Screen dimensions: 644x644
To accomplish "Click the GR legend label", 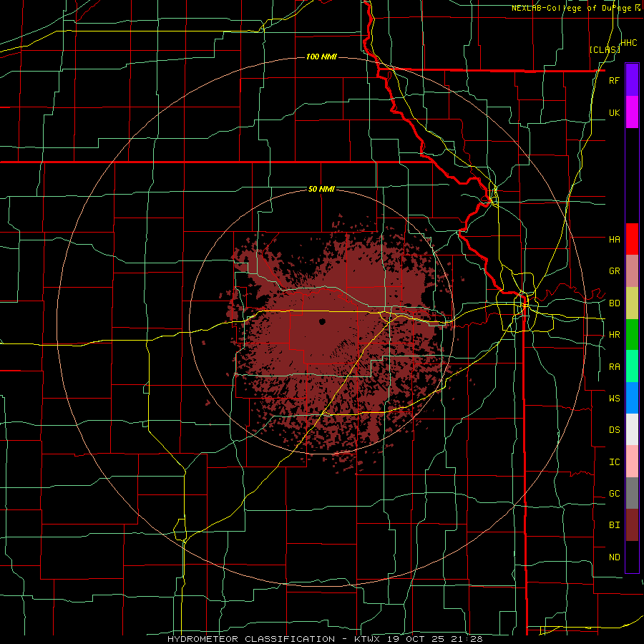I will click(614, 271).
